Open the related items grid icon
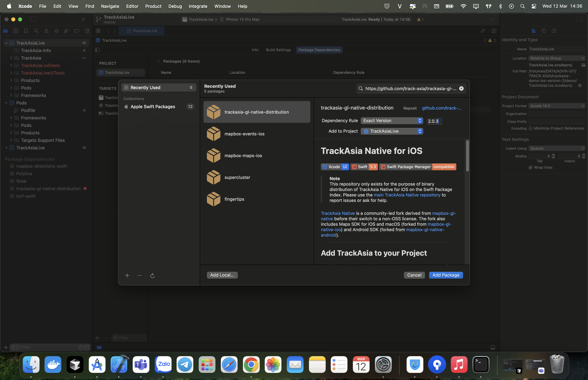This screenshot has width=588, height=380. coord(98,31)
